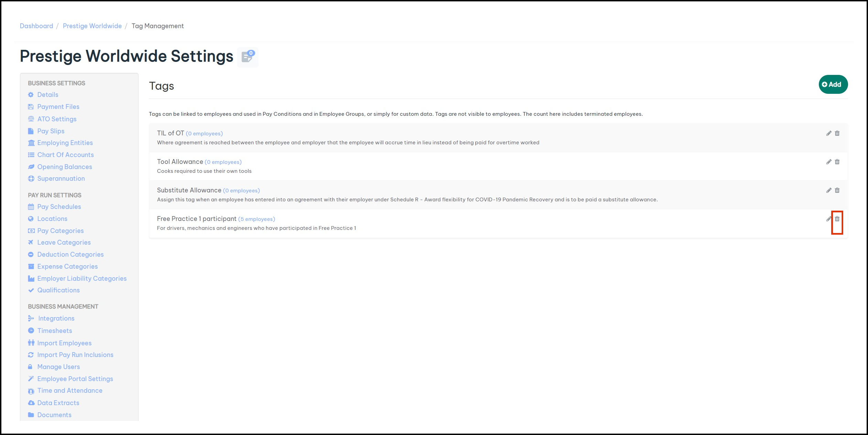Open the Integrations menu item
This screenshot has height=435, width=868.
pos(56,319)
